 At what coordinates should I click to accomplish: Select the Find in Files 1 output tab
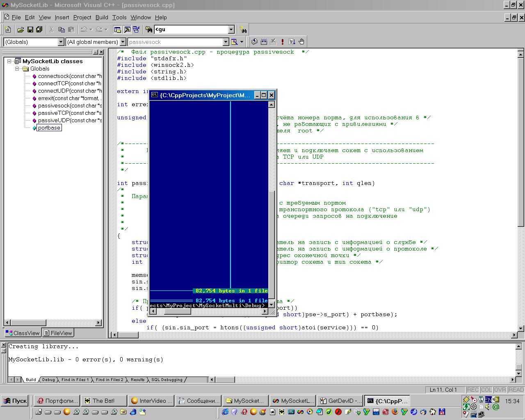point(75,380)
